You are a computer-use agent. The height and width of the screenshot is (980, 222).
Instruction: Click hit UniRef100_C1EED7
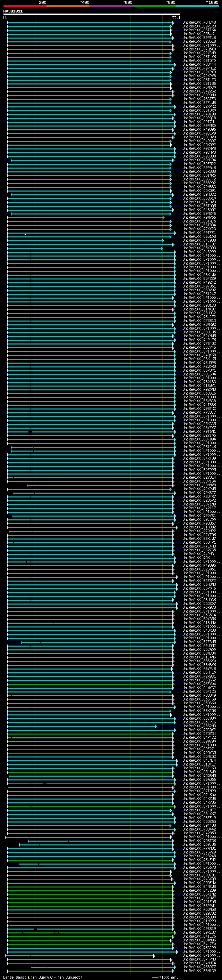199,244
